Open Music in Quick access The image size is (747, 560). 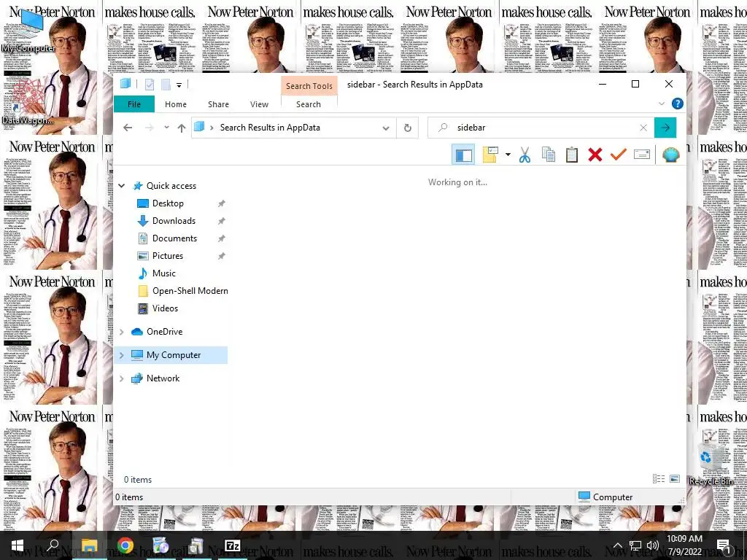pos(164,273)
